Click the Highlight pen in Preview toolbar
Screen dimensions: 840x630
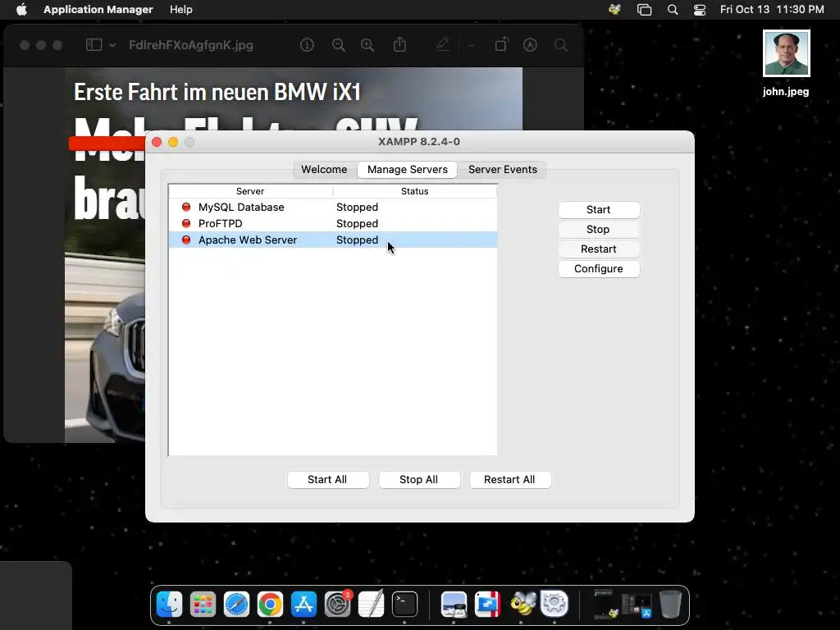[442, 44]
